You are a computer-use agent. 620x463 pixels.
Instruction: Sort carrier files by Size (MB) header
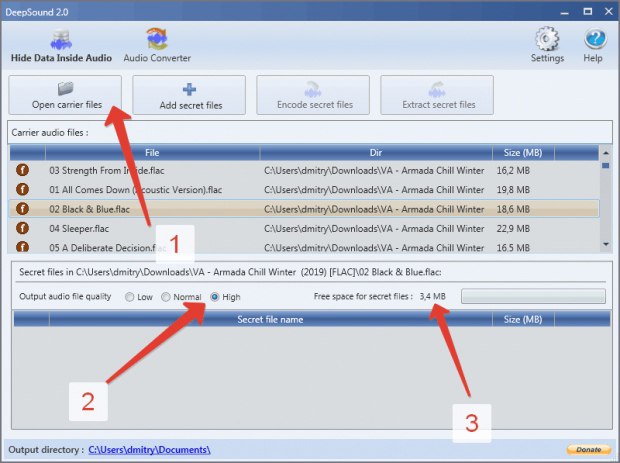coord(523,153)
